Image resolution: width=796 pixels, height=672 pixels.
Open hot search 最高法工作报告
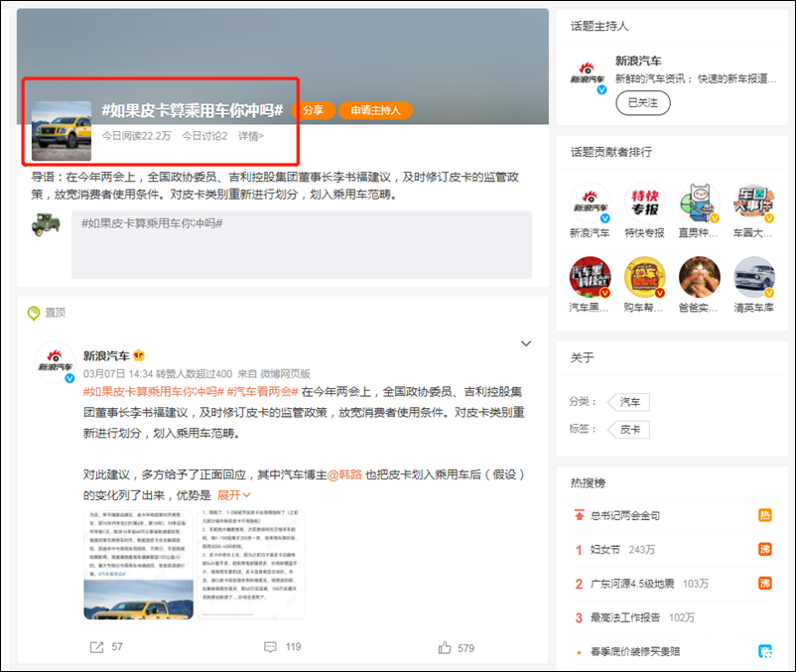click(625, 617)
